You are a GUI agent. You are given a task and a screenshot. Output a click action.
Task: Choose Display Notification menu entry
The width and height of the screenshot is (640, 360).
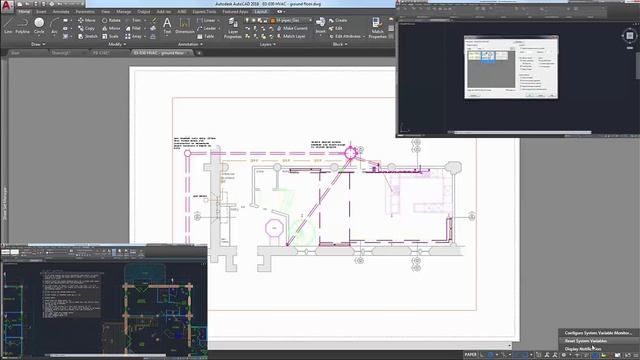click(x=598, y=349)
